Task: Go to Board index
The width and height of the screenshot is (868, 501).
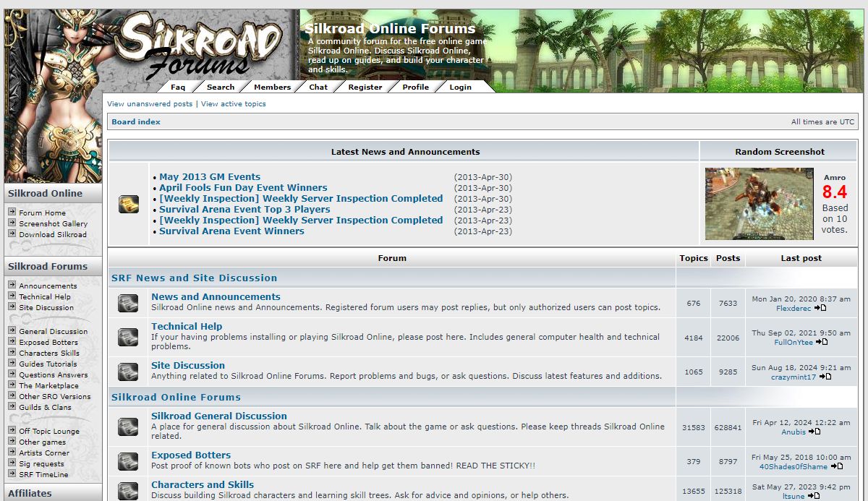Action: [136, 122]
